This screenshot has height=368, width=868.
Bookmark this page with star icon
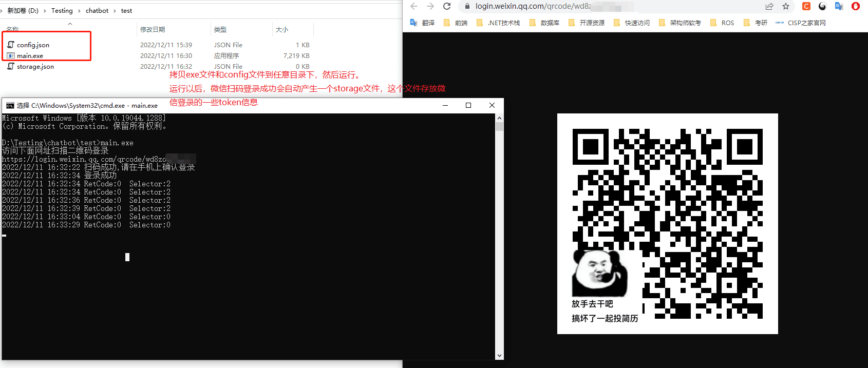[786, 6]
